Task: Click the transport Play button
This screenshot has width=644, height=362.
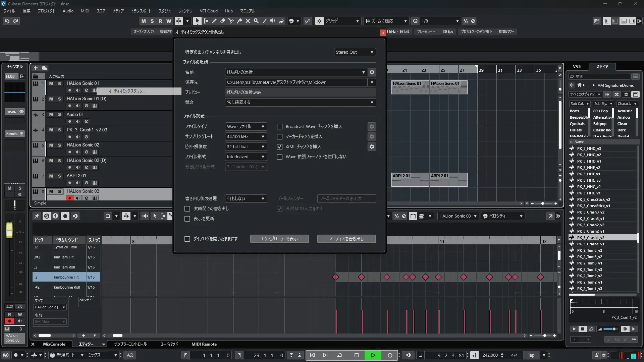Action: tap(373, 355)
